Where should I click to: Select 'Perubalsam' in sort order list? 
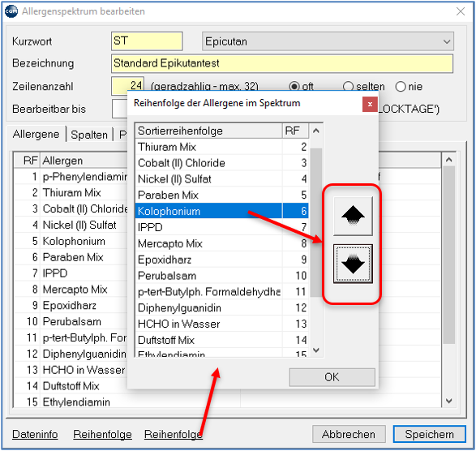pyautogui.click(x=222, y=276)
